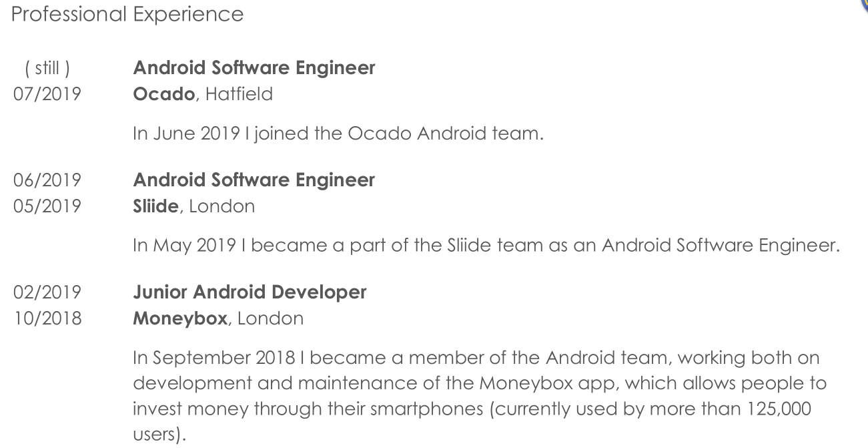Click the first Android Software Engineer title
Screen dimensions: 868x448
254,68
